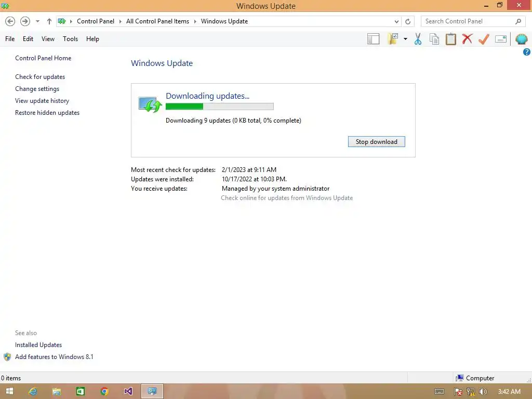Go up one level with Up arrow

[x=49, y=21]
